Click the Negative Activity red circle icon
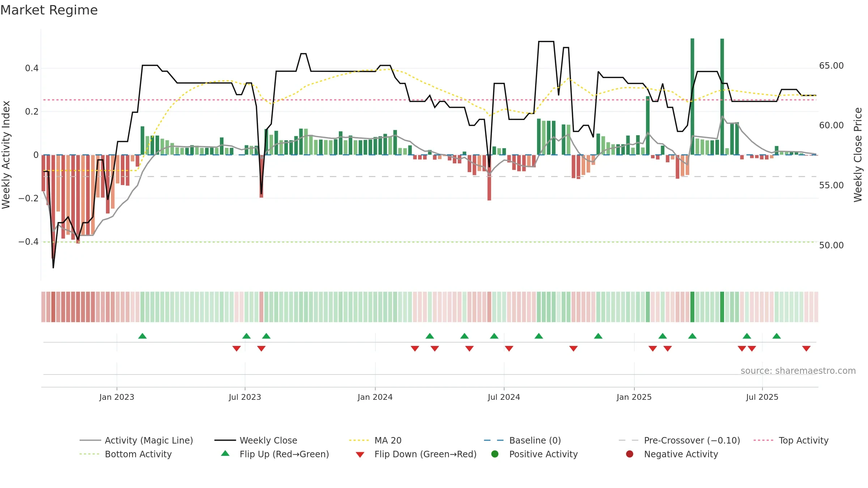The image size is (868, 488). (630, 454)
